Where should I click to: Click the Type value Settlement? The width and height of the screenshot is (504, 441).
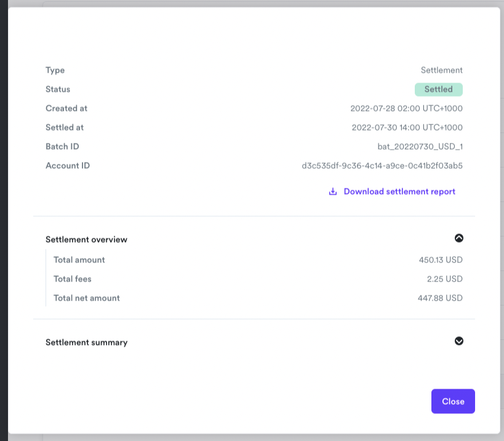tap(441, 70)
